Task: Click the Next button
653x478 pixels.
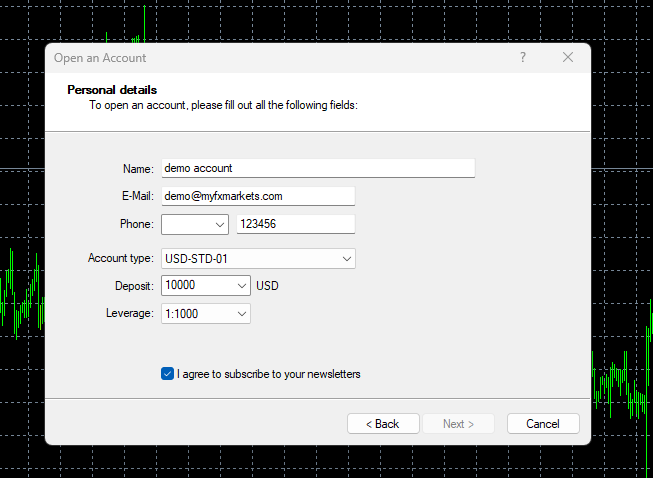Action: tap(459, 424)
